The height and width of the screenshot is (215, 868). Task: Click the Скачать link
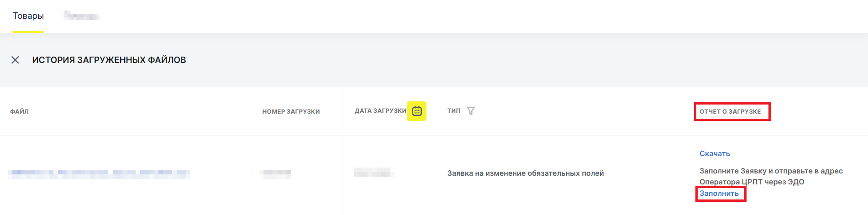point(715,153)
